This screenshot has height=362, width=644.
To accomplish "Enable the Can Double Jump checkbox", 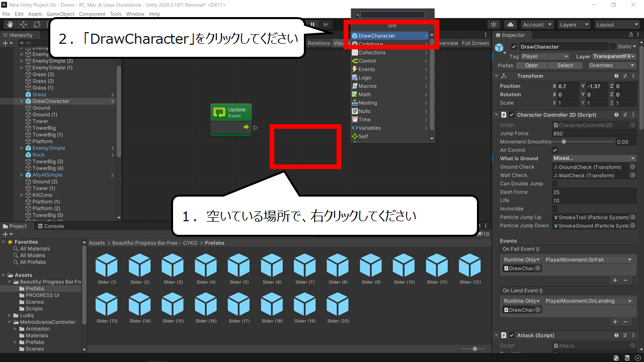I will 555,184.
